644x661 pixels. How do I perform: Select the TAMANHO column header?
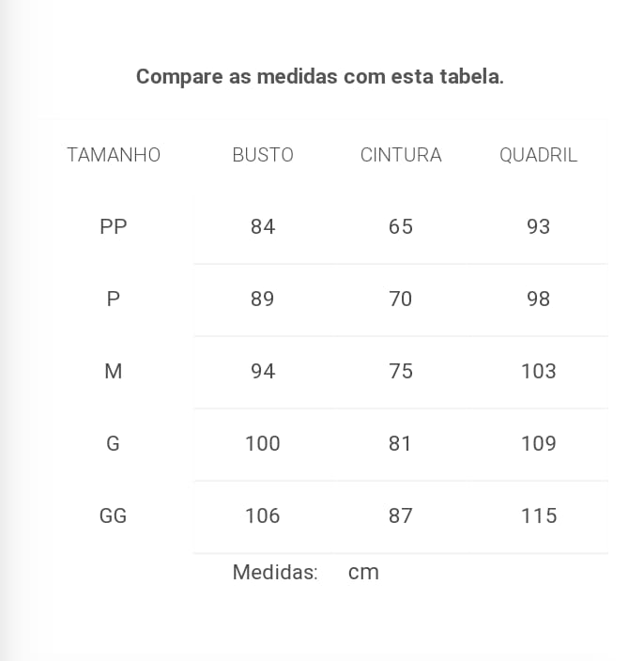[114, 155]
